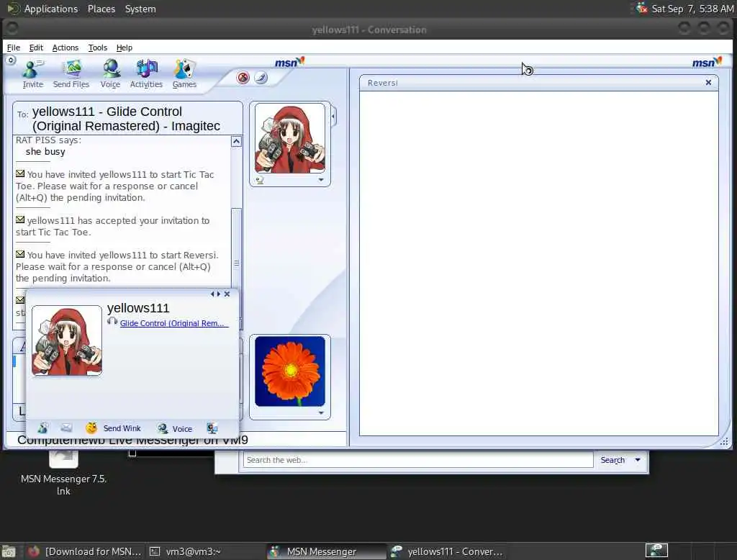Open the Tools menu

pyautogui.click(x=98, y=48)
